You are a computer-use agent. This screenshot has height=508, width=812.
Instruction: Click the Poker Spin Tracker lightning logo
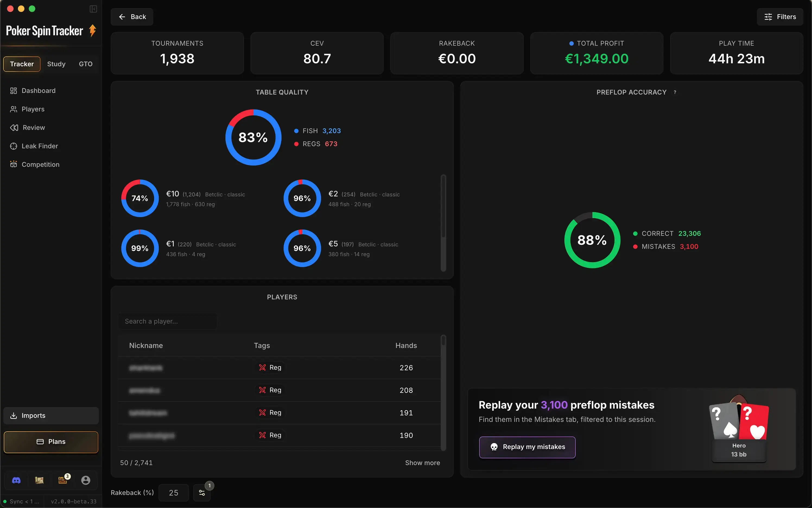click(x=93, y=31)
